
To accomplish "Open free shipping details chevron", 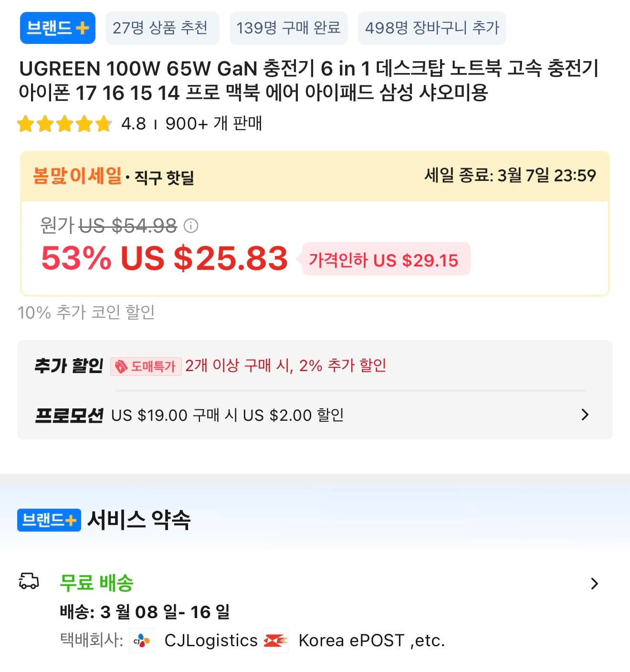I will pyautogui.click(x=594, y=583).
